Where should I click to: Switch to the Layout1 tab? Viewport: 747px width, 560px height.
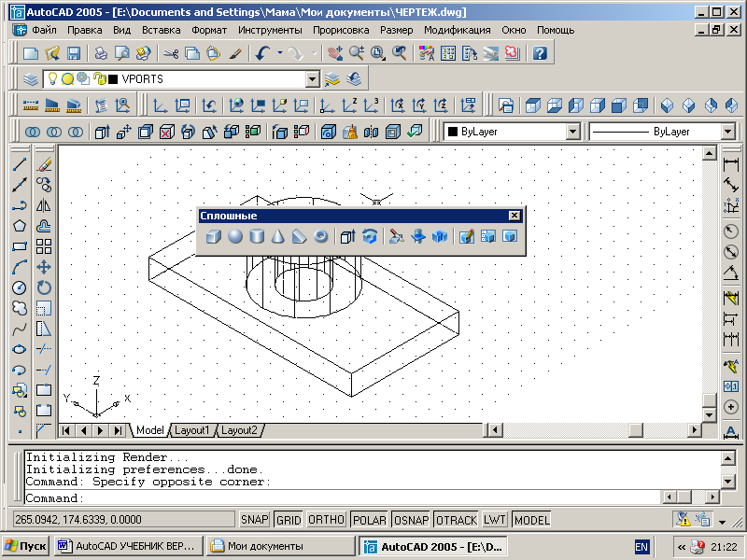pos(191,430)
